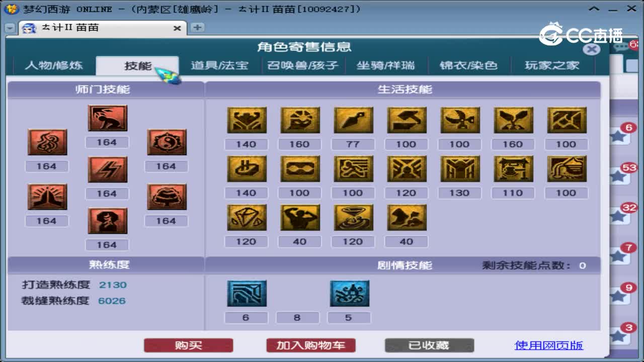The height and width of the screenshot is (362, 644).
Task: Click the level 77 label under dart icon
Action: pos(353,144)
